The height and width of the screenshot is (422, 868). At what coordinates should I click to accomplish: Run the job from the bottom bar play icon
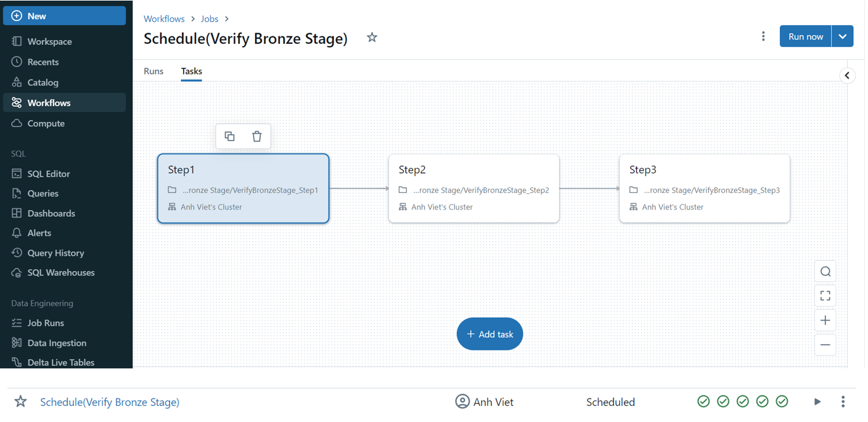(x=817, y=401)
